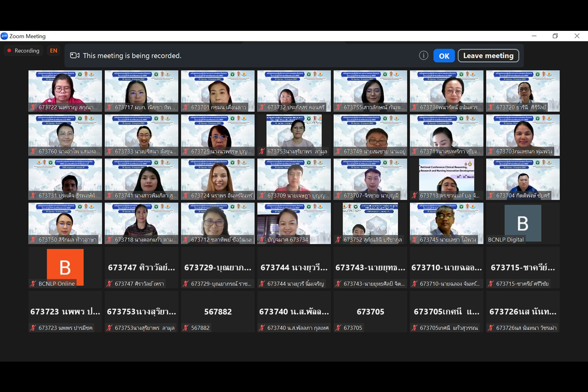
Task: Click the gray B avatar of BCNLP Digital
Action: [x=523, y=223]
